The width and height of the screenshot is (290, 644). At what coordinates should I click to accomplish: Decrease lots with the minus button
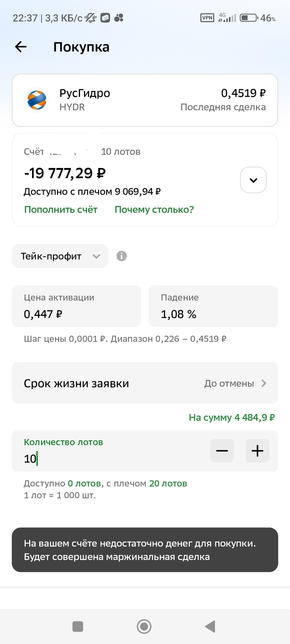click(x=222, y=451)
